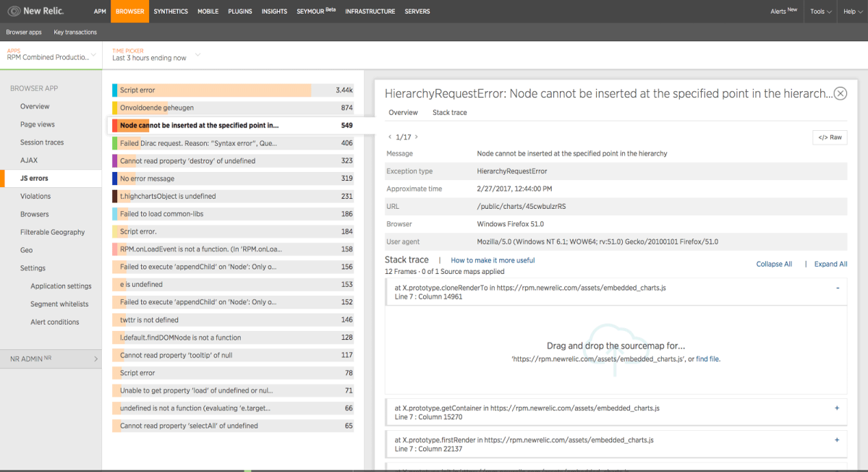
Task: Go to Browser apps subnav
Action: pos(24,33)
